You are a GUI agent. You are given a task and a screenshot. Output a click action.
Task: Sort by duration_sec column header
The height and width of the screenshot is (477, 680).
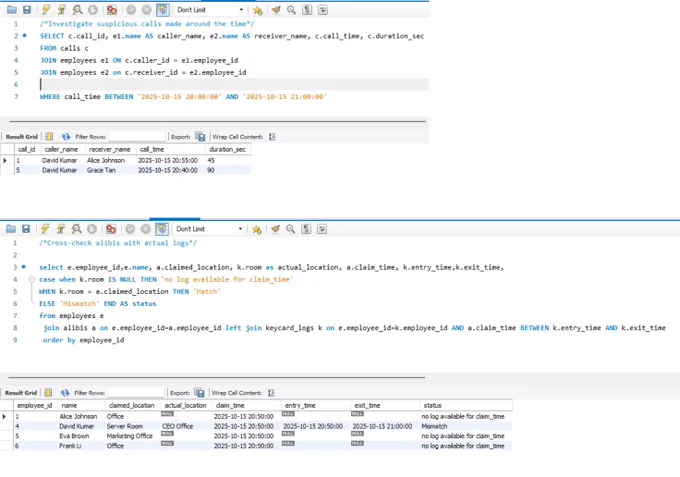pyautogui.click(x=228, y=149)
